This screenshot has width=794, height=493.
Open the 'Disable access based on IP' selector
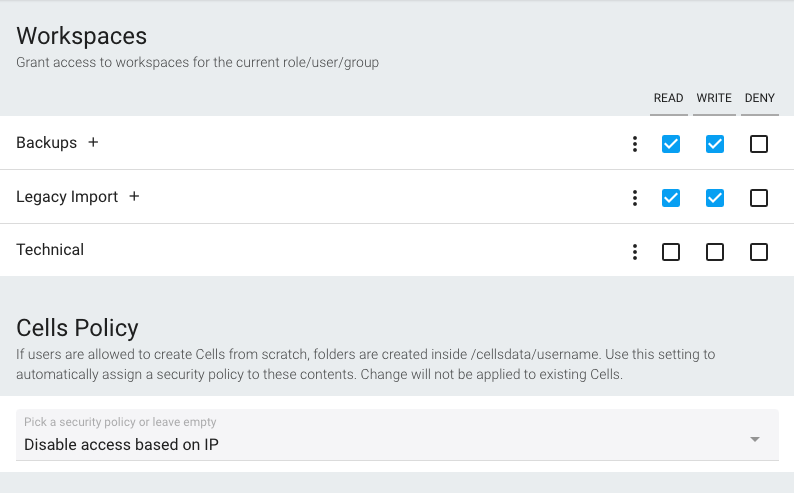pyautogui.click(x=397, y=435)
